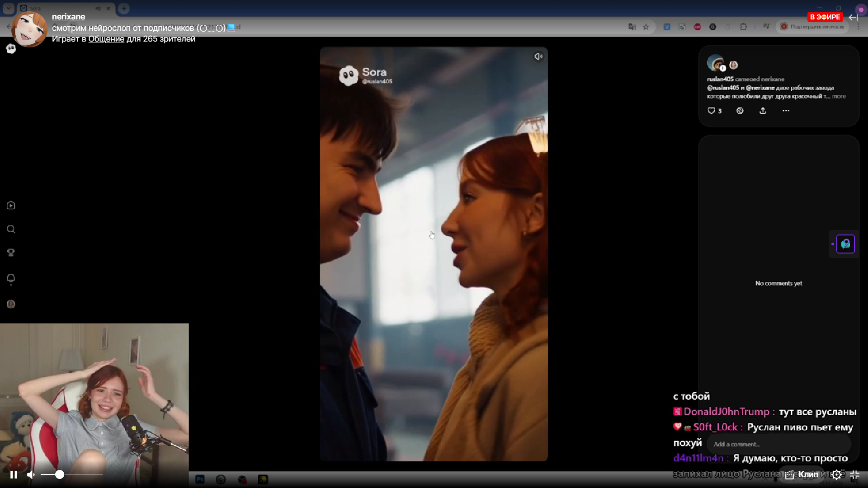Follow ruslan405 via the plus badge
868x488 pixels.
coord(723,69)
